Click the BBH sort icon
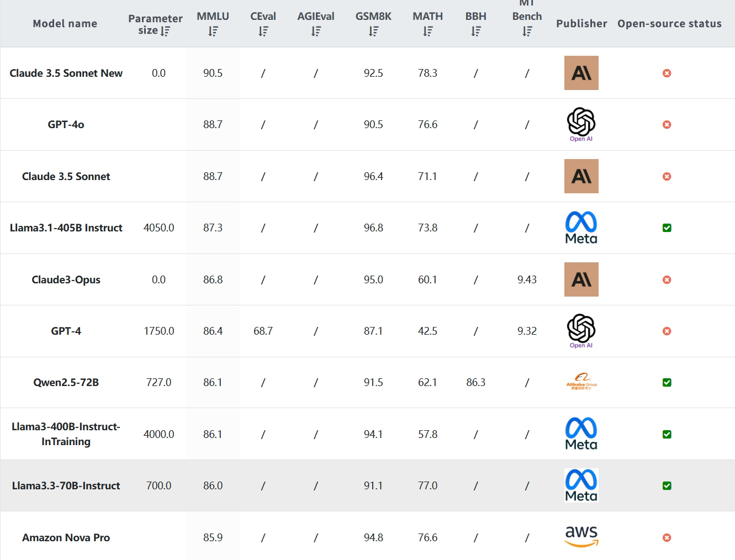The height and width of the screenshot is (560, 735). coord(476,31)
